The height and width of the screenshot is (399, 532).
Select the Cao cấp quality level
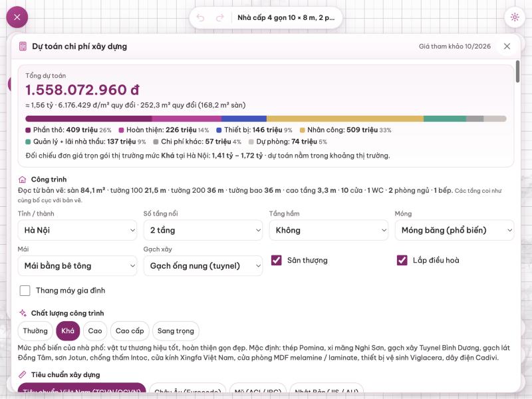click(130, 331)
